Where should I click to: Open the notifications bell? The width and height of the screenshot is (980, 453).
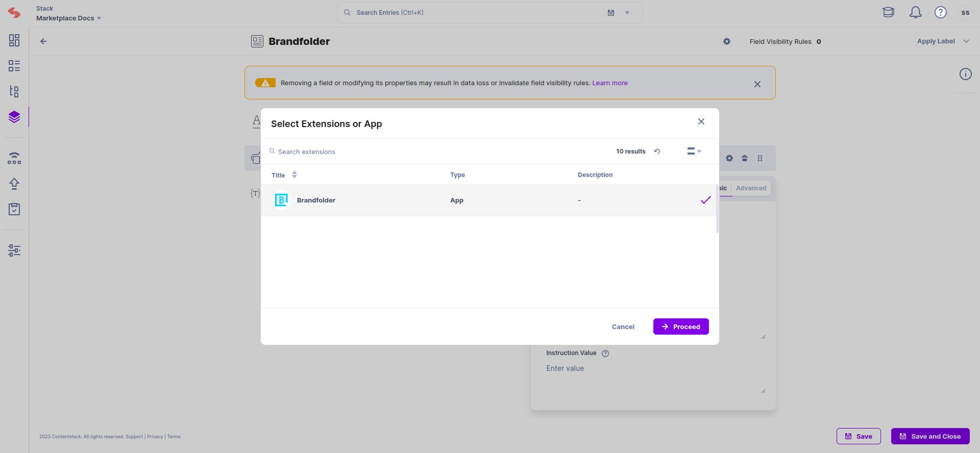tap(915, 12)
